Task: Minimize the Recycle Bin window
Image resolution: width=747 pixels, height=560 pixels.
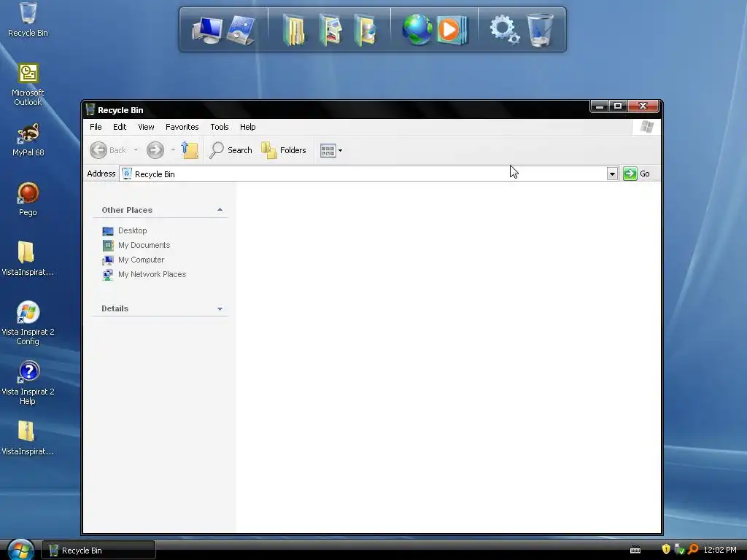Action: point(600,106)
